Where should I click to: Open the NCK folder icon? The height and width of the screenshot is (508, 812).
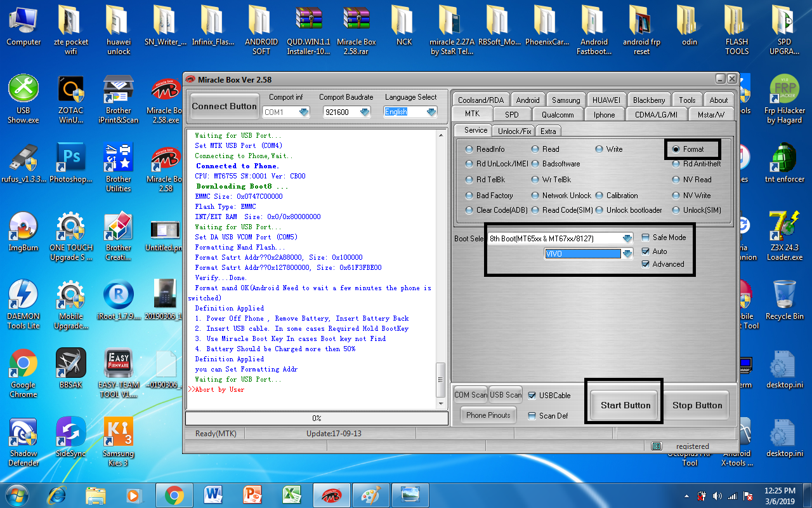click(404, 27)
